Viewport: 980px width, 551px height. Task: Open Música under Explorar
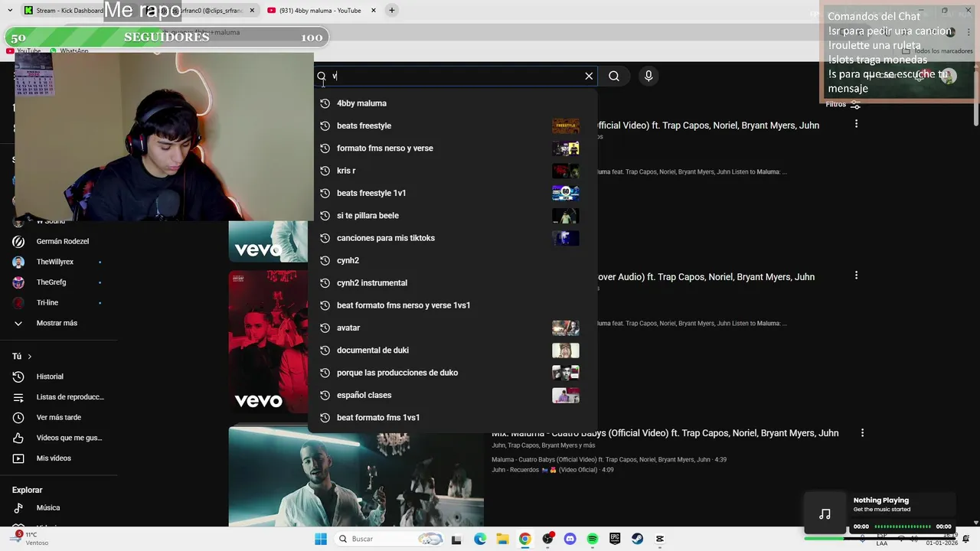(58, 507)
